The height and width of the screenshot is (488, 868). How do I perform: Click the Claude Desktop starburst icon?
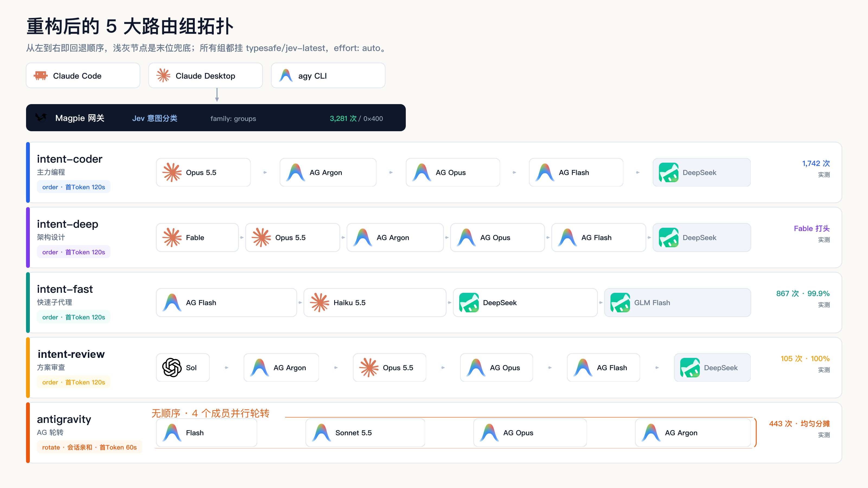[x=163, y=76]
